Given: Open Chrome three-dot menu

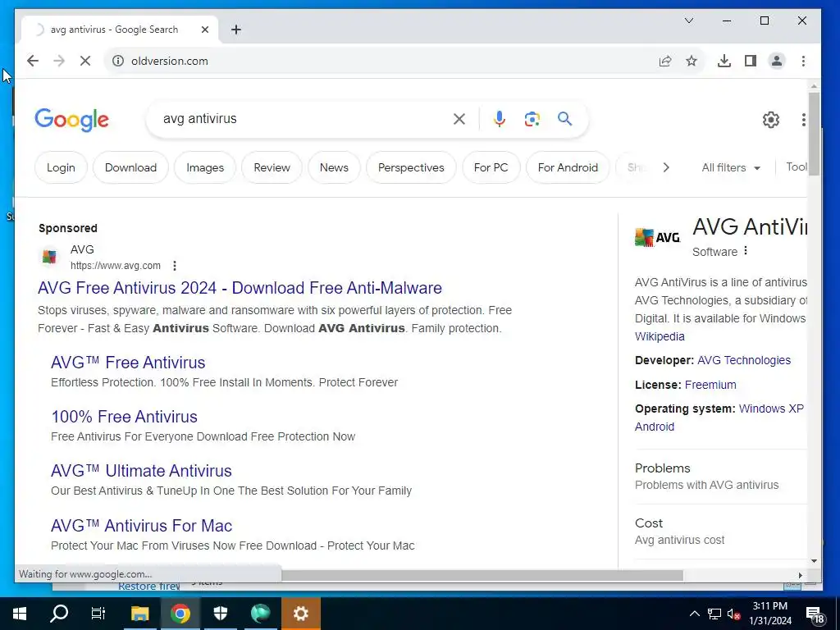Looking at the screenshot, I should pyautogui.click(x=803, y=61).
